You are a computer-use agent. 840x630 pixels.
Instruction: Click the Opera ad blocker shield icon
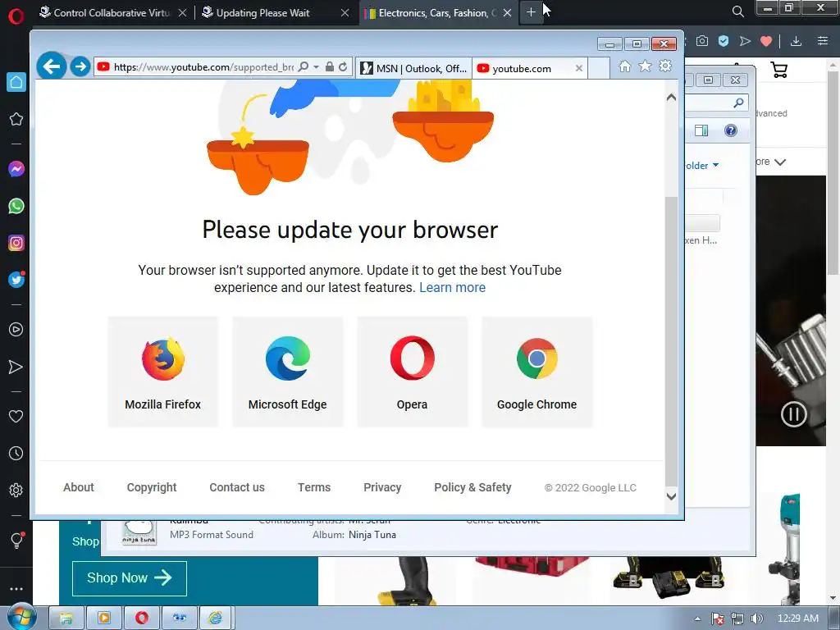tap(724, 41)
